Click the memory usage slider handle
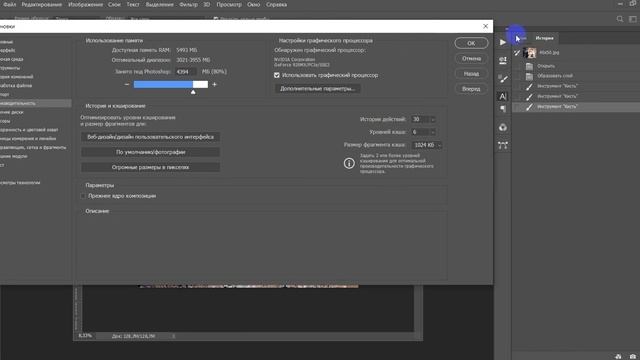This screenshot has height=360, width=640. click(193, 92)
